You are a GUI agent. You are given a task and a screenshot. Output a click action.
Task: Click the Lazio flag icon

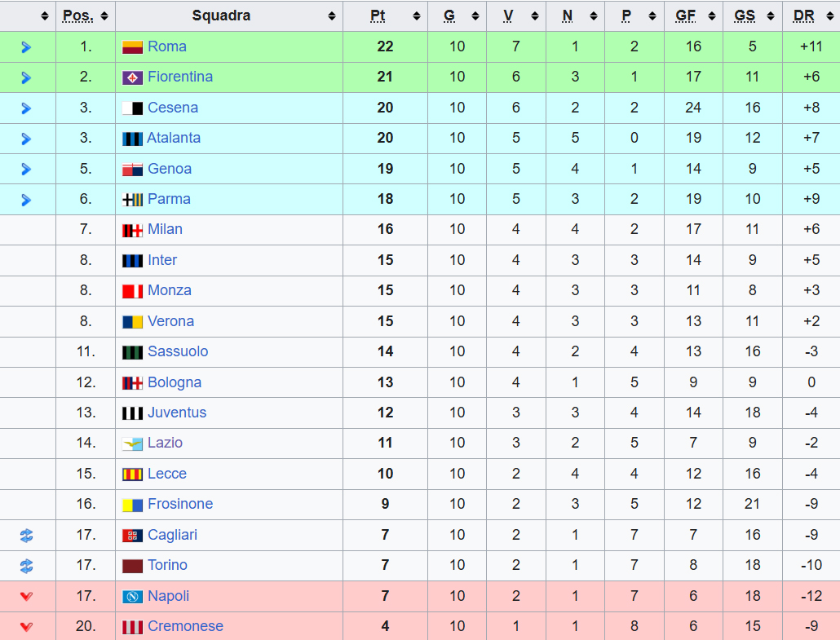click(132, 444)
